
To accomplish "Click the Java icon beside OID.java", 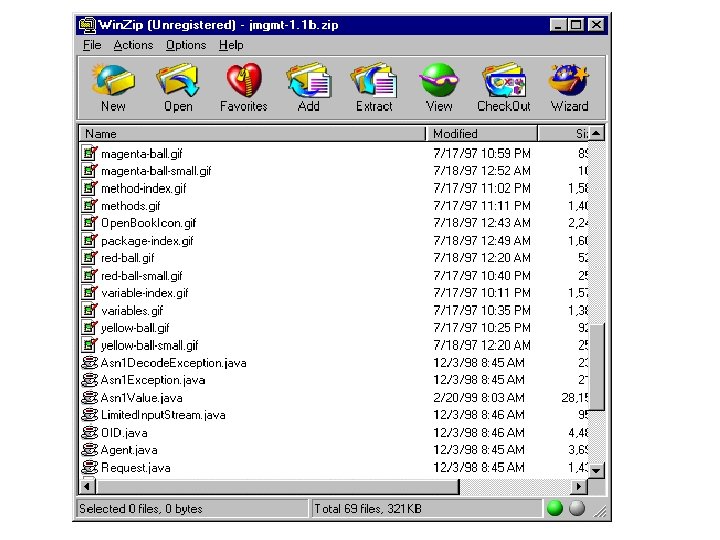I will pos(90,432).
